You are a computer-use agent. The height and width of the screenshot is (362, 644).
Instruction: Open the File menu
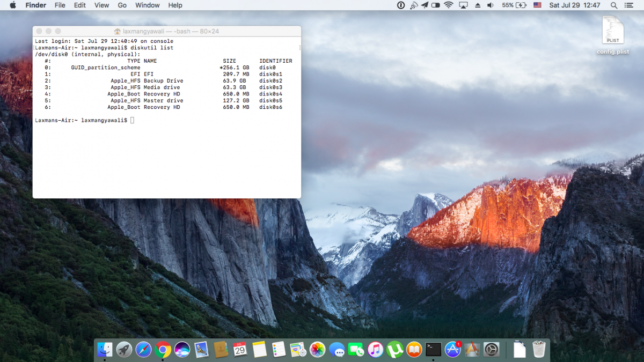pyautogui.click(x=60, y=5)
